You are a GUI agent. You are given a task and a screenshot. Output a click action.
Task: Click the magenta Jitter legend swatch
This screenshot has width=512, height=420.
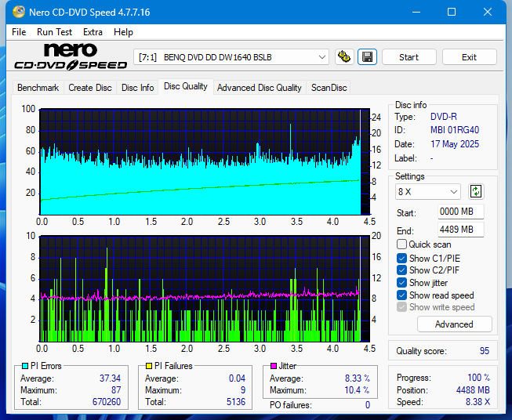[x=274, y=366]
